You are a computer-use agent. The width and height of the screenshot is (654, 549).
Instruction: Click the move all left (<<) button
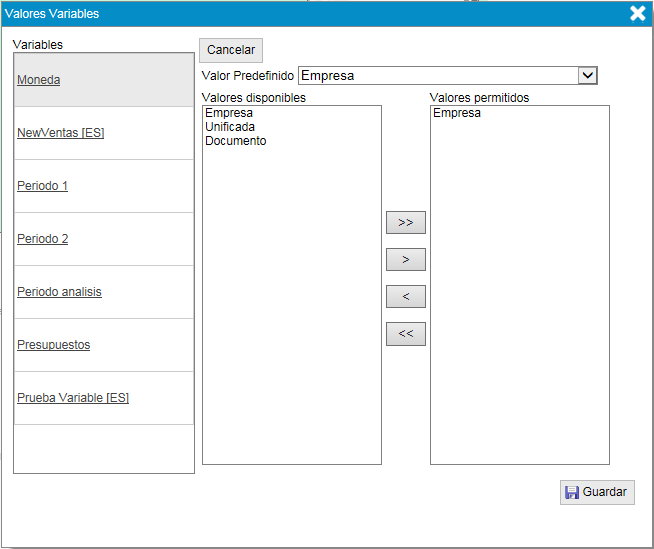[x=405, y=334]
